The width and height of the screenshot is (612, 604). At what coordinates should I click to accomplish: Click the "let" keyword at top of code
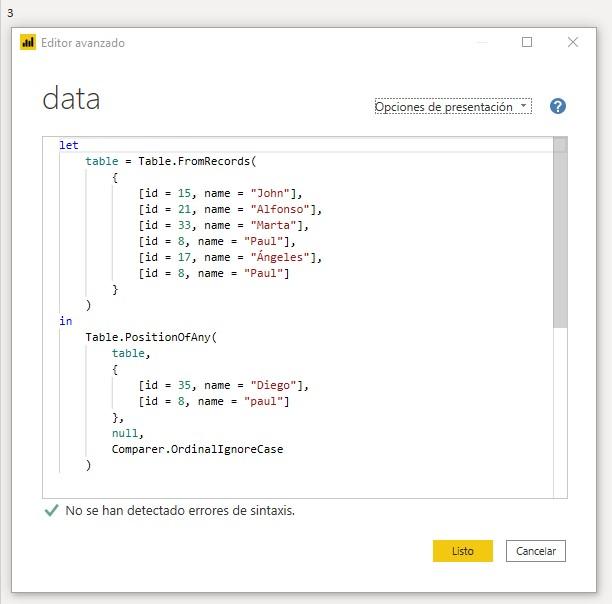pyautogui.click(x=68, y=145)
